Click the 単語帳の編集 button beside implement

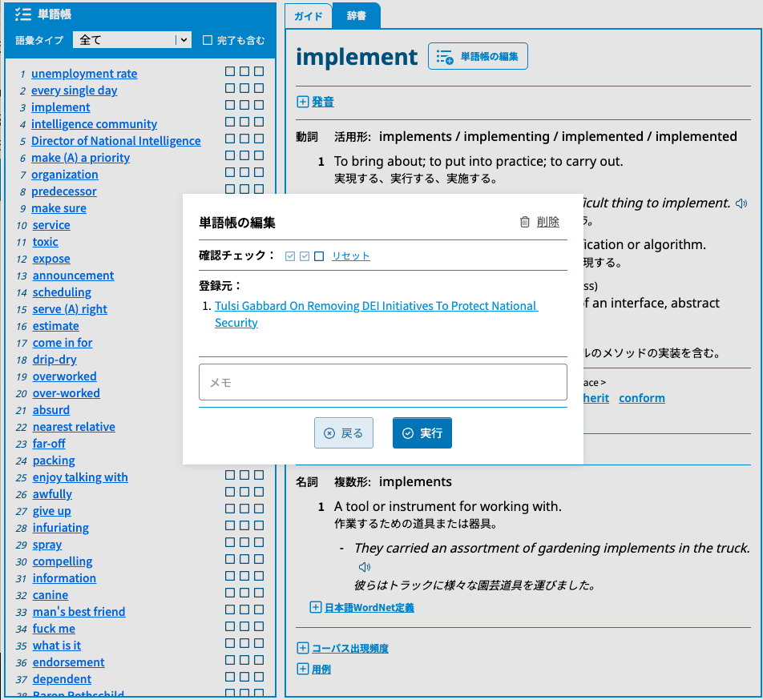point(478,57)
